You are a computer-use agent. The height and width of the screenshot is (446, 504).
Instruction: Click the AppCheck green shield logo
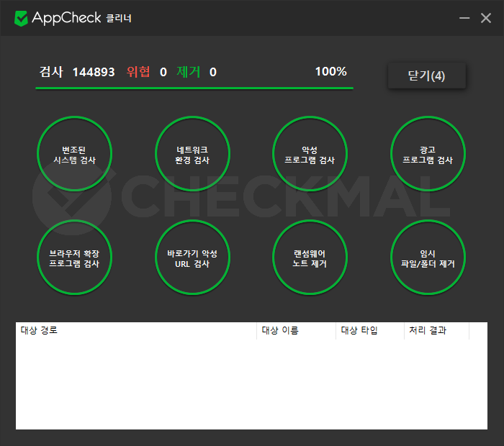(x=22, y=18)
